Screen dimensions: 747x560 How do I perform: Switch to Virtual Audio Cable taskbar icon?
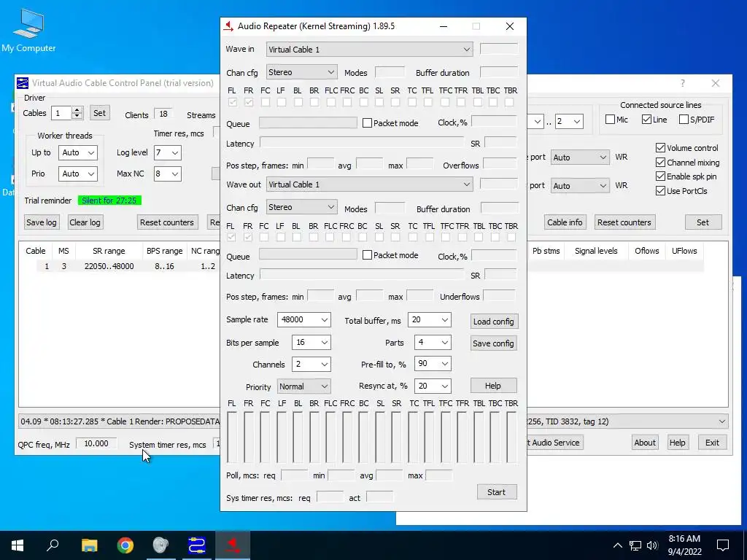coord(197,545)
